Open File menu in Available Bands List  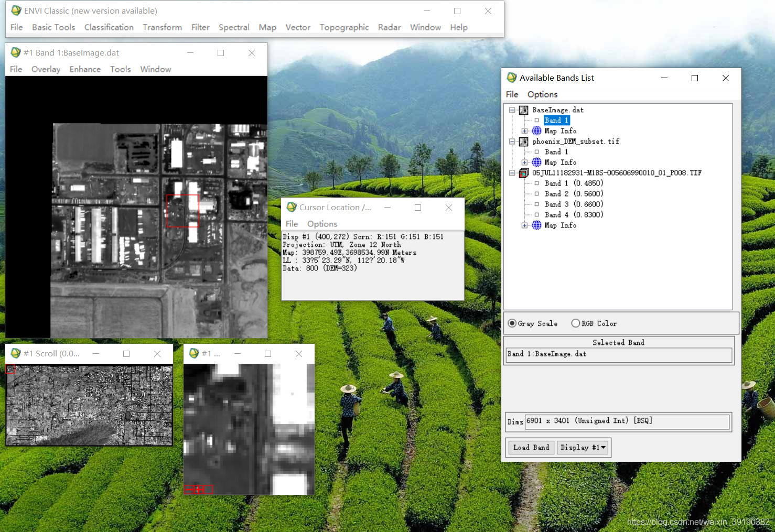coord(512,94)
